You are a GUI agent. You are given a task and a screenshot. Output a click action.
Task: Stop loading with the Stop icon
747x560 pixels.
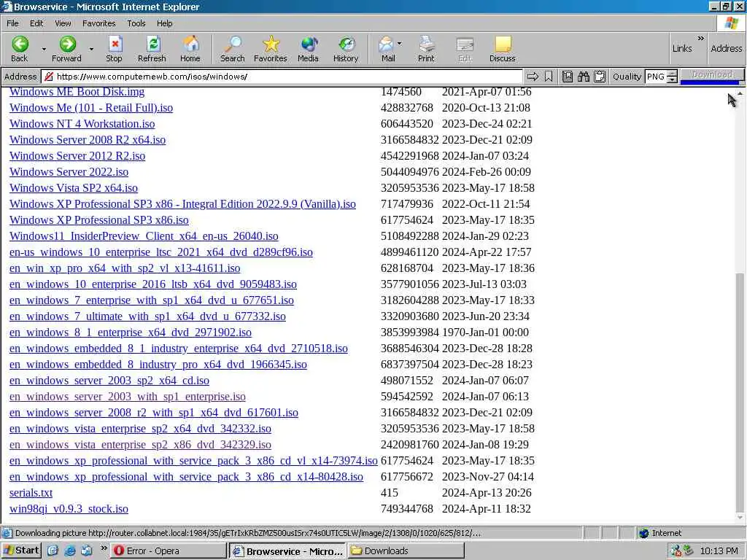click(114, 49)
